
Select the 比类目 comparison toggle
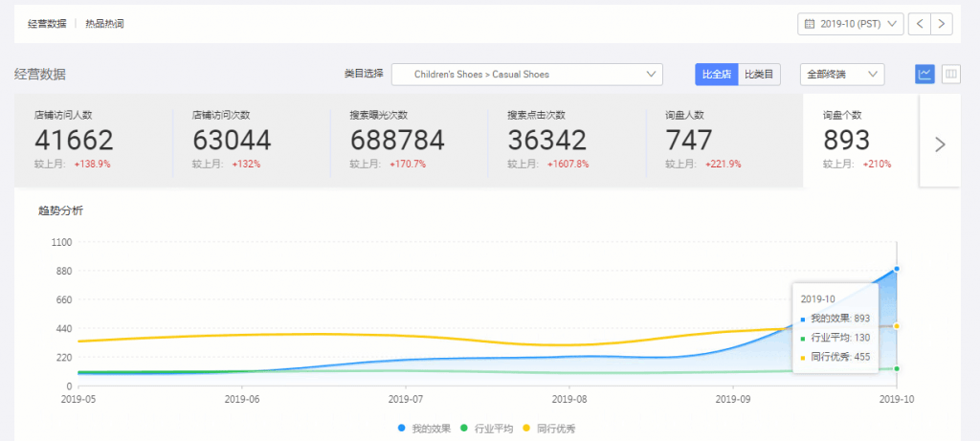point(759,75)
